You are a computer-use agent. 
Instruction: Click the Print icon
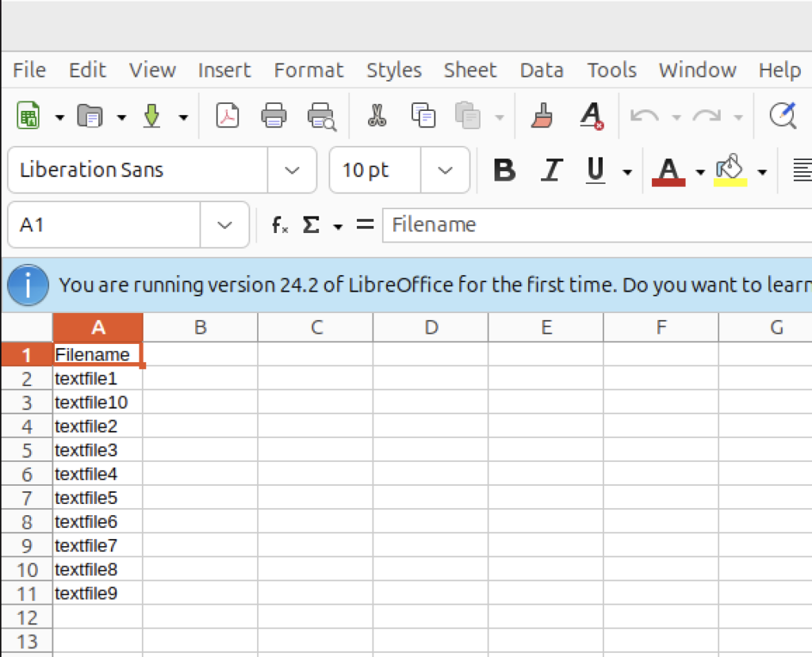coord(274,116)
